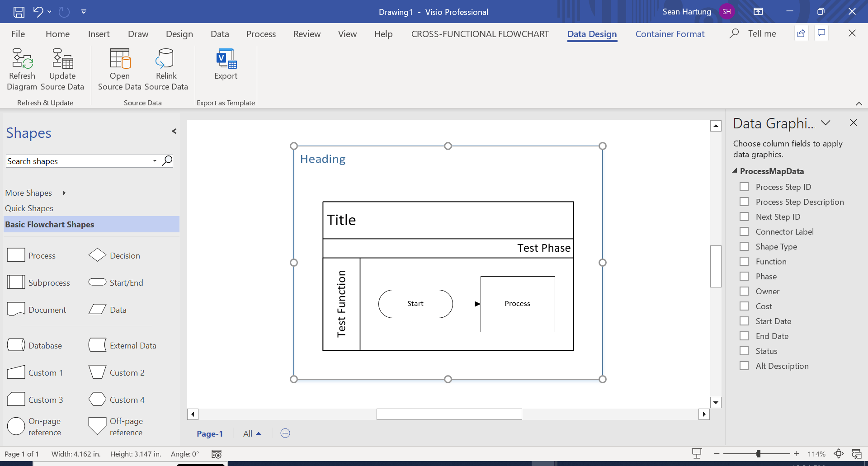Click the zoom slider handle
This screenshot has height=466, width=868.
[x=758, y=453]
